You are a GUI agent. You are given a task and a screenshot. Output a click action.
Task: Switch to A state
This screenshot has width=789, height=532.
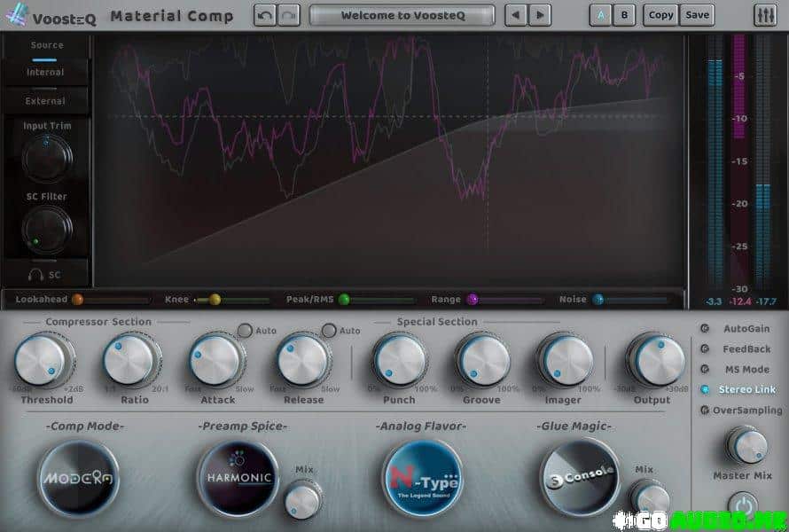[x=600, y=15]
